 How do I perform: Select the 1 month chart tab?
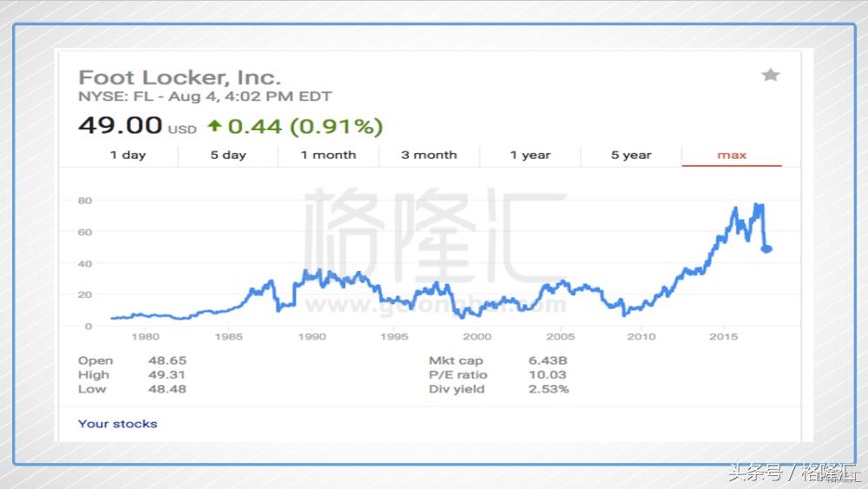(x=328, y=155)
